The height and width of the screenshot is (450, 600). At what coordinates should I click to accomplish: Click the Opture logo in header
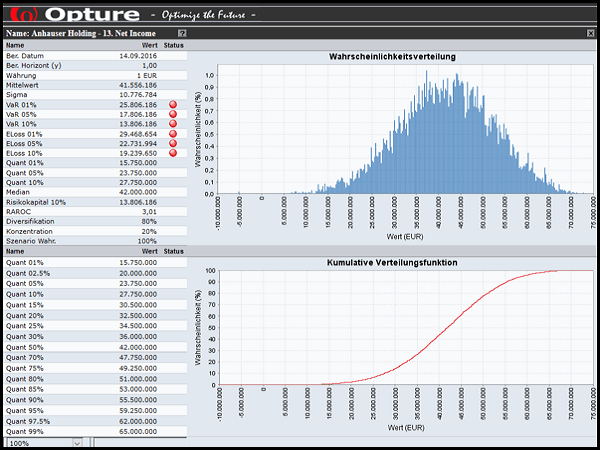(x=75, y=15)
